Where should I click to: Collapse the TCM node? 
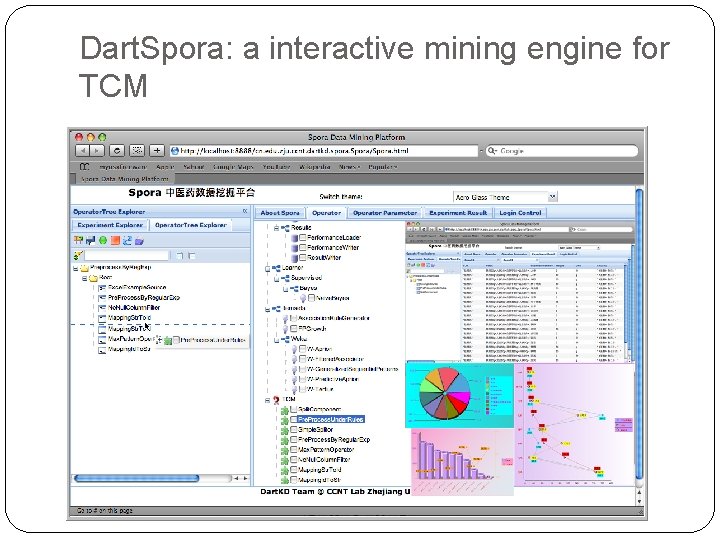click(x=267, y=400)
